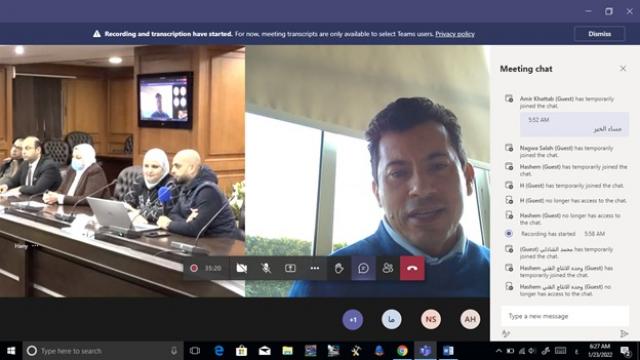Open Microsoft Teams from the taskbar
Image resolution: width=640 pixels, height=360 pixels.
tap(425, 351)
